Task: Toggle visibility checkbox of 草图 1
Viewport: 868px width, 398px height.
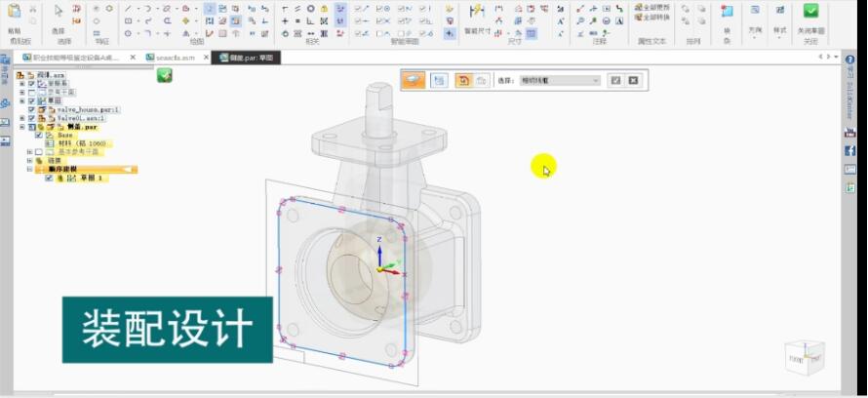Action: pos(49,179)
